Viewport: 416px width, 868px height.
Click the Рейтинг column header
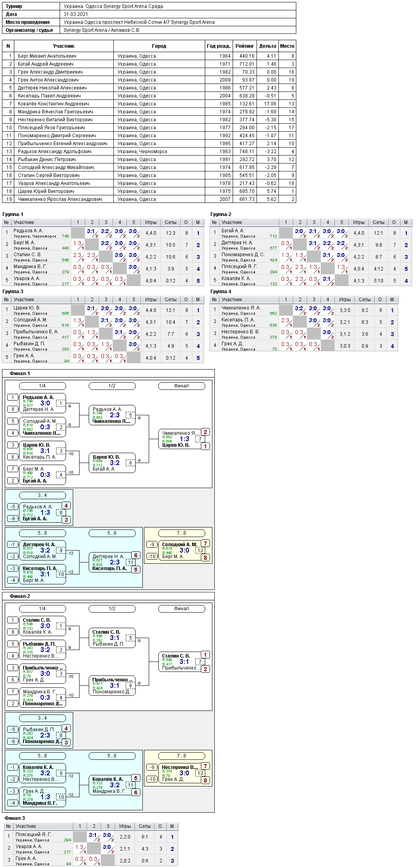pos(245,46)
